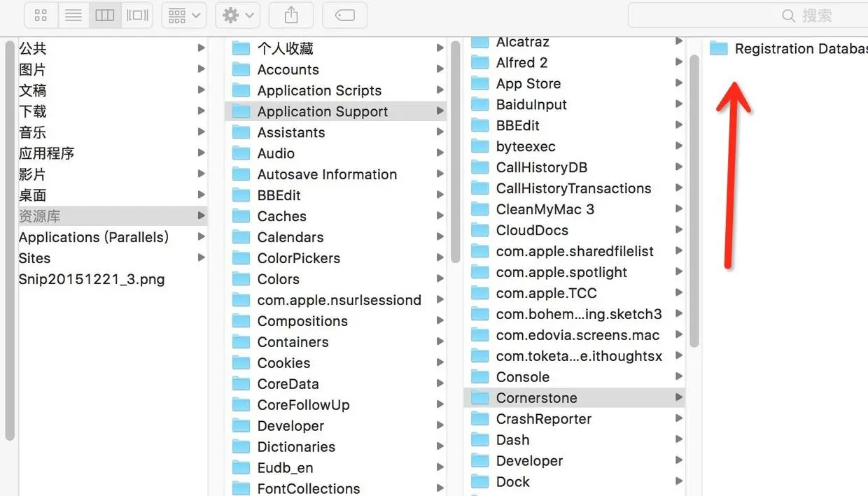Viewport: 868px width, 496px height.
Task: Select 文稿 in the first column
Action: [32, 90]
